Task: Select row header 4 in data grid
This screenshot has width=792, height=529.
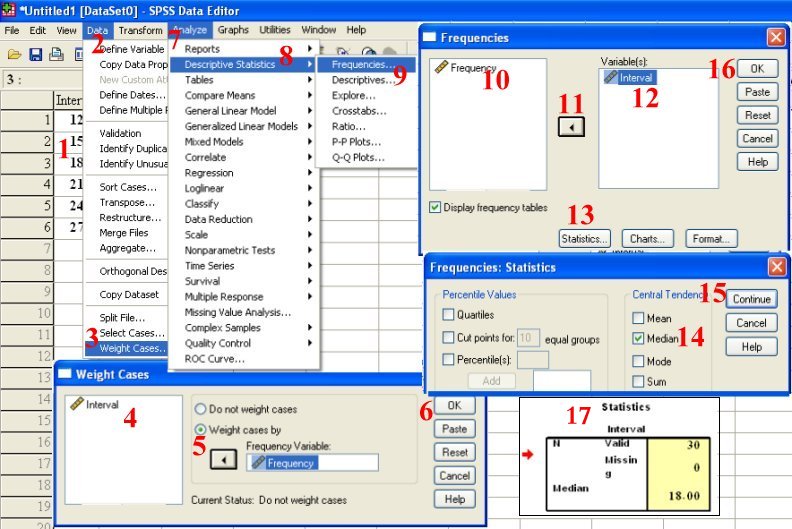Action: coord(27,184)
